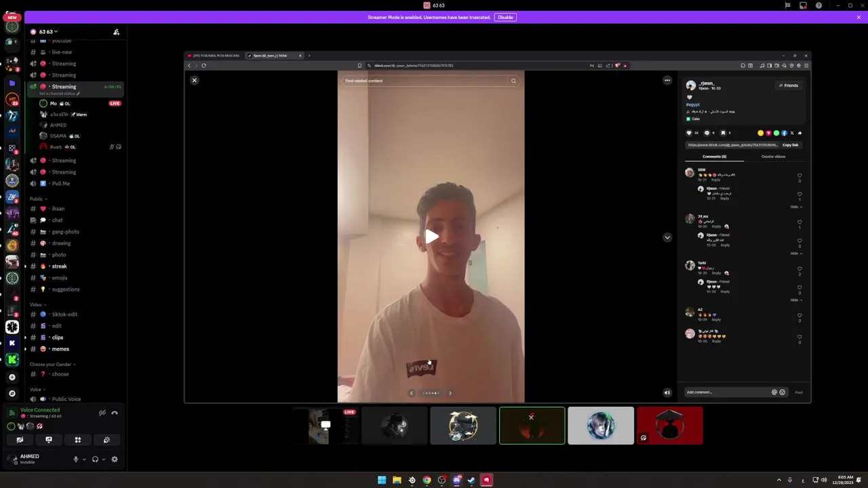Disconnect from the voice call
The image size is (868, 488).
point(115,413)
